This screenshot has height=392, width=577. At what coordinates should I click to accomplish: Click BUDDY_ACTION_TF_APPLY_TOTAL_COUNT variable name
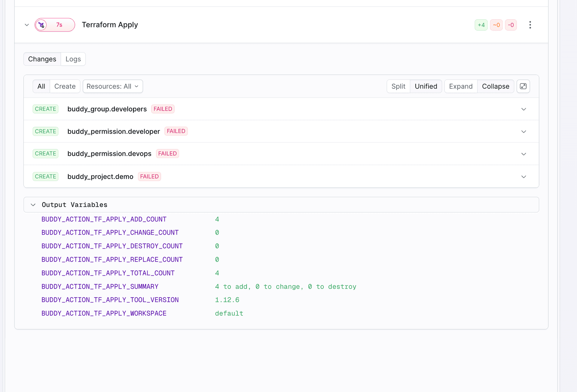[108, 273]
